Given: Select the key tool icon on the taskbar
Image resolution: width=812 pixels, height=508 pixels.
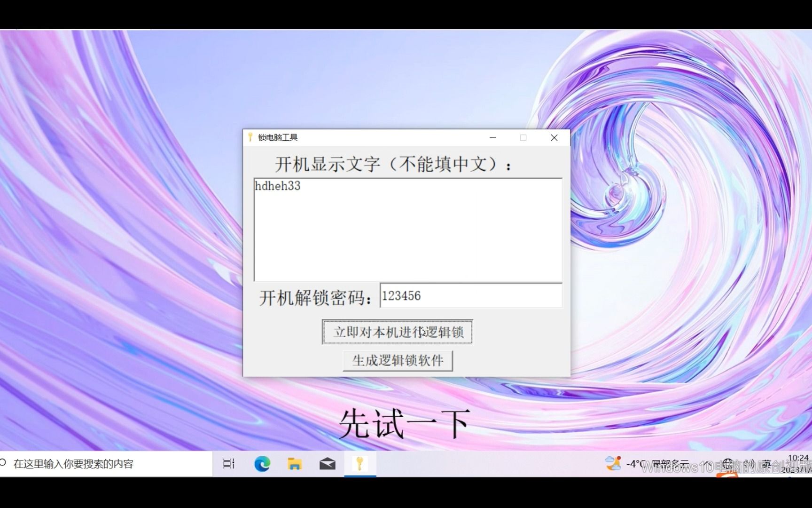Looking at the screenshot, I should click(x=360, y=464).
